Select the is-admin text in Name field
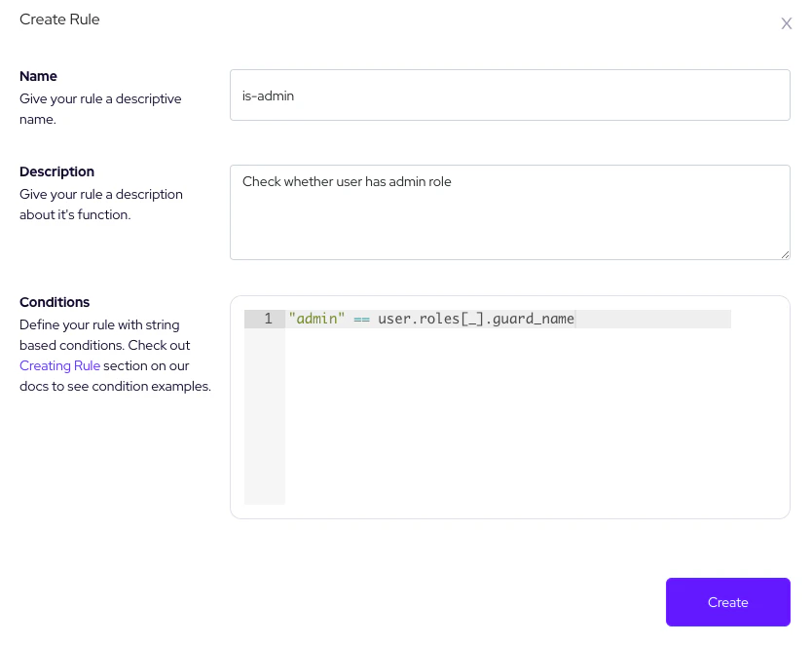Screen dimensions: 812x645 click(268, 95)
